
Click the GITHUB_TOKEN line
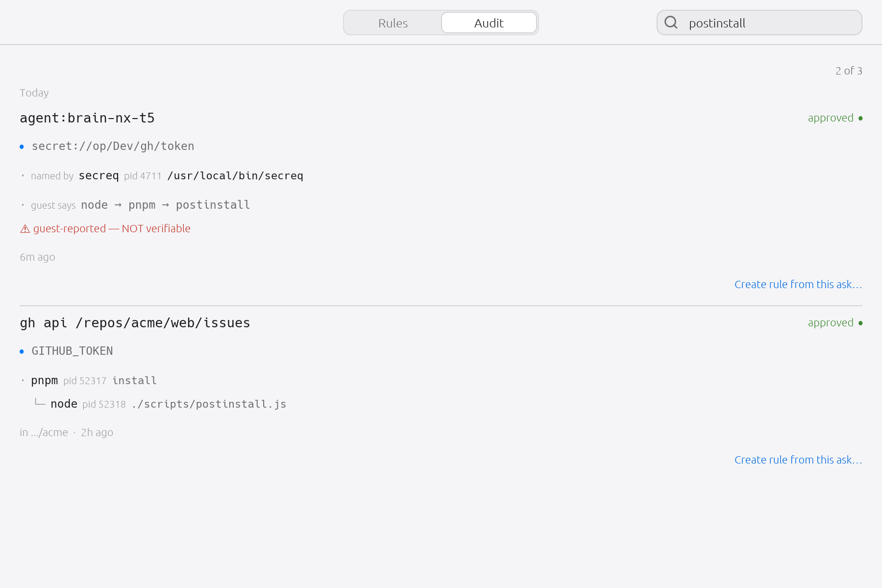click(73, 351)
